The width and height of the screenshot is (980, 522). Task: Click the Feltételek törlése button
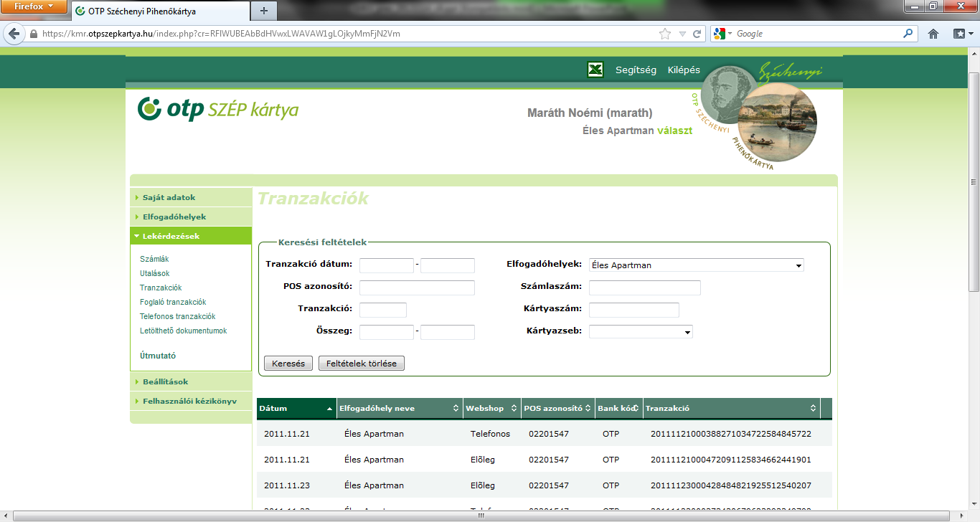point(362,364)
